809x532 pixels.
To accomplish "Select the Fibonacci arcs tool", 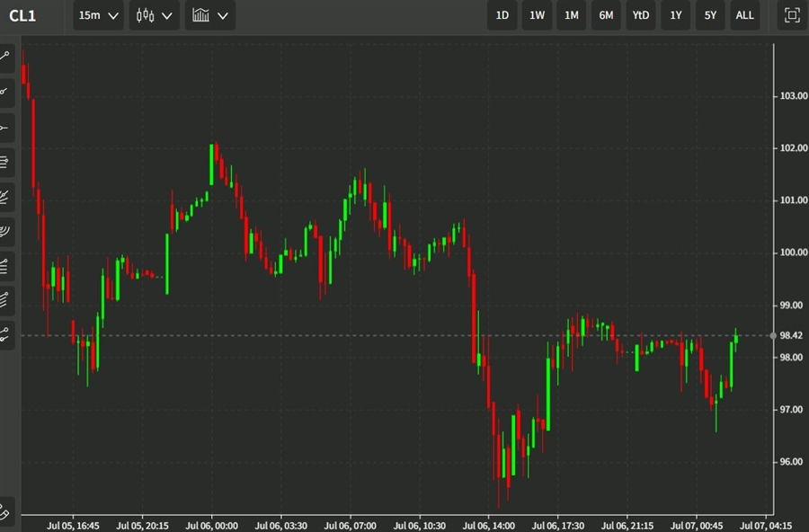I will tap(5, 231).
